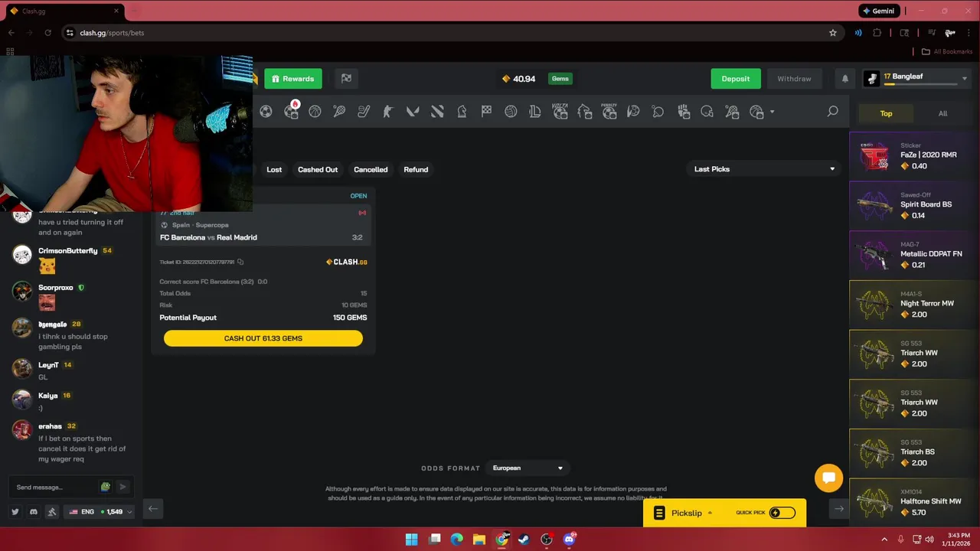The width and height of the screenshot is (980, 551).
Task: Open the Metallic DDPAT FN item
Action: click(x=914, y=256)
